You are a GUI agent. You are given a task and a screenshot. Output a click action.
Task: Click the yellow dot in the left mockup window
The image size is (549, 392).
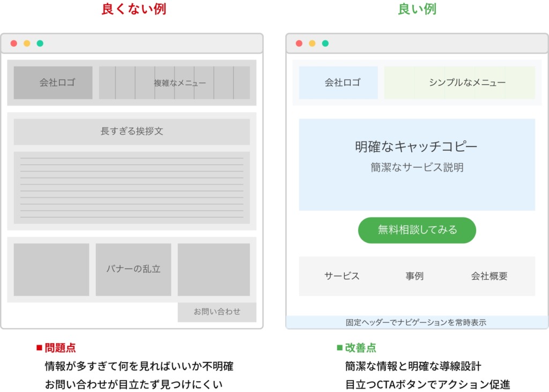point(27,43)
